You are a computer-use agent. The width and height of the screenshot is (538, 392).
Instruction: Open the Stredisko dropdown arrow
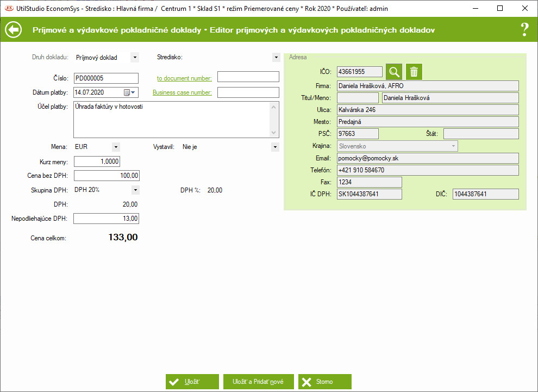pos(276,57)
